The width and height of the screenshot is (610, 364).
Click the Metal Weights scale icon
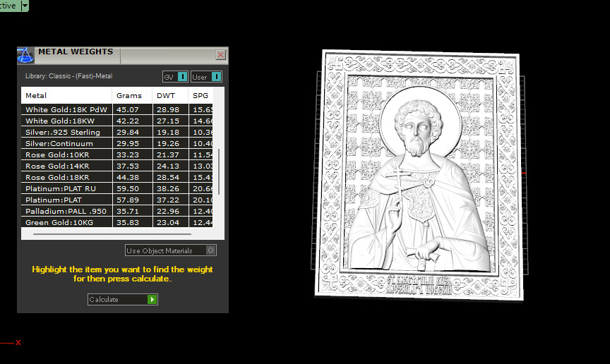(25, 56)
